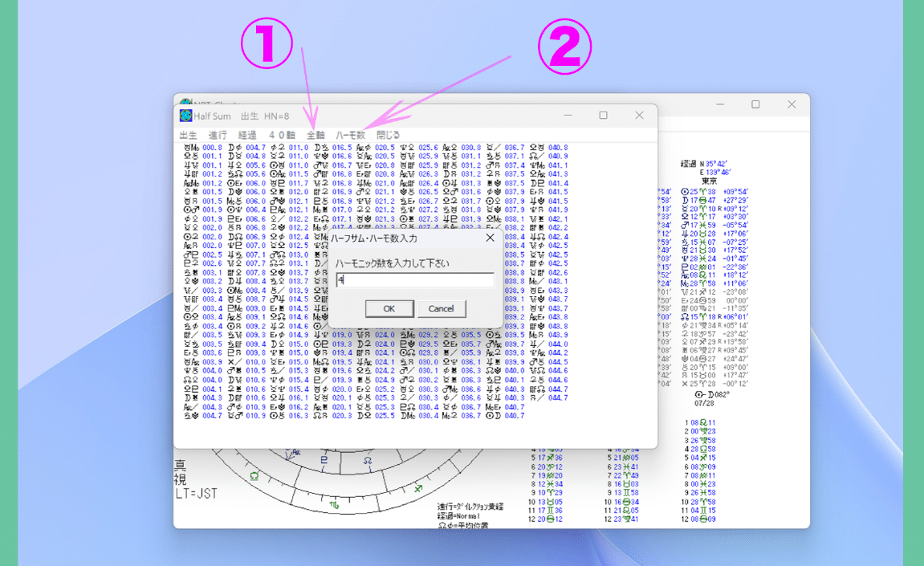Select the 011.5 value in the list
The height and width of the screenshot is (566, 924).
click(299, 174)
